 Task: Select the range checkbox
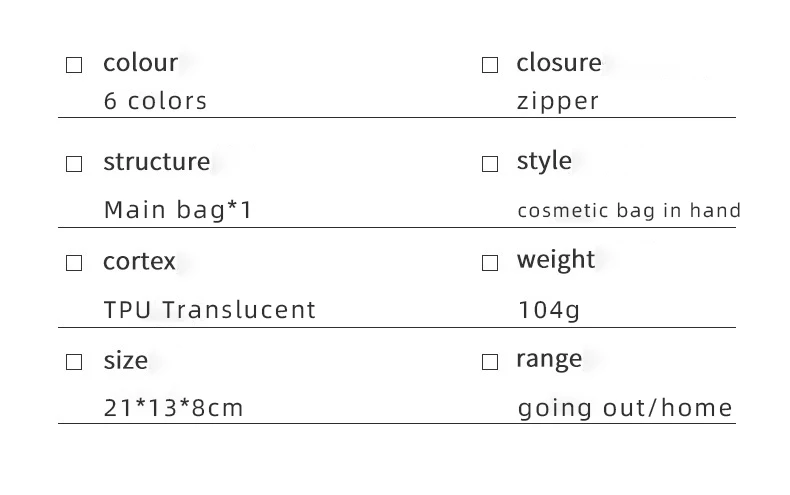(x=490, y=362)
